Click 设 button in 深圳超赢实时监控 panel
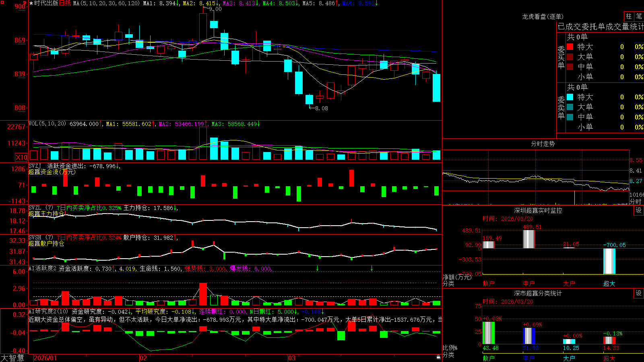Image resolution: width=644 pixels, height=362 pixels. (x=639, y=210)
